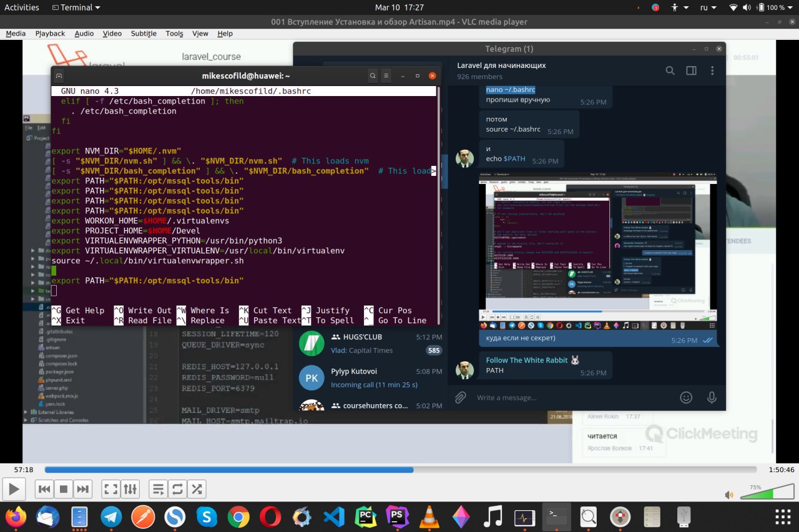This screenshot has width=799, height=532.
Task: Open the clock calendar Mar 10 17:27
Action: [399, 7]
